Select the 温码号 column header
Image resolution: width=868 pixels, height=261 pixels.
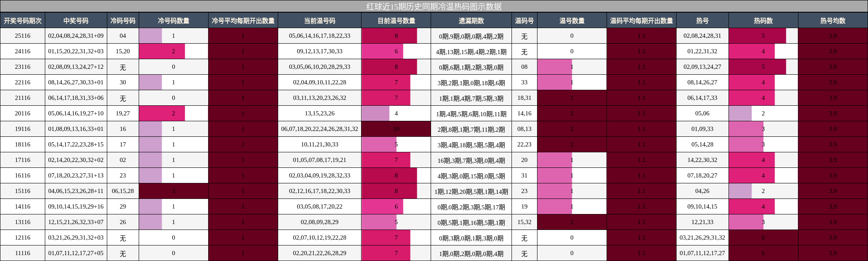pos(524,21)
